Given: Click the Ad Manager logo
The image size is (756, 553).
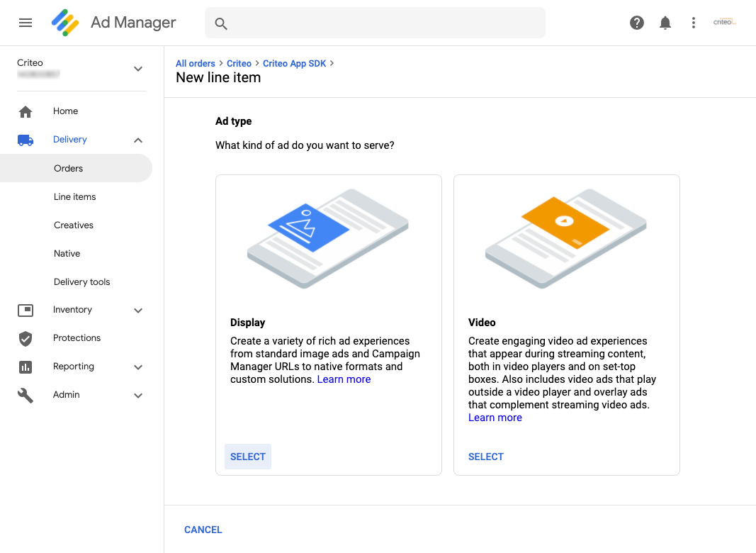Looking at the screenshot, I should point(65,23).
